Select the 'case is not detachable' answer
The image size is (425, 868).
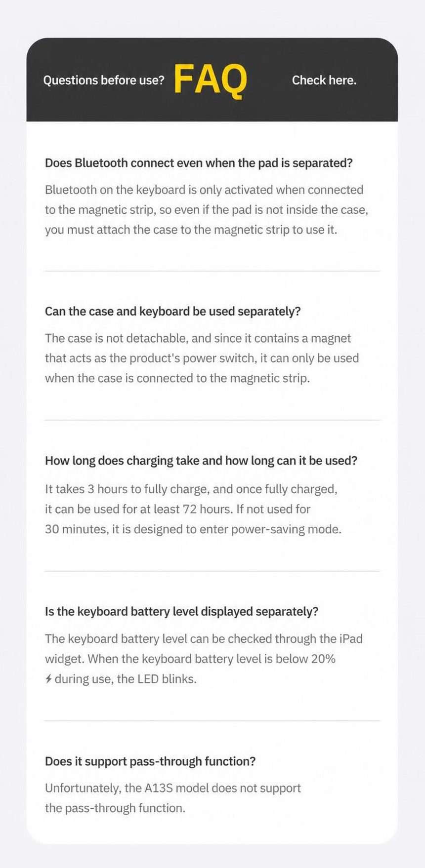tap(202, 358)
